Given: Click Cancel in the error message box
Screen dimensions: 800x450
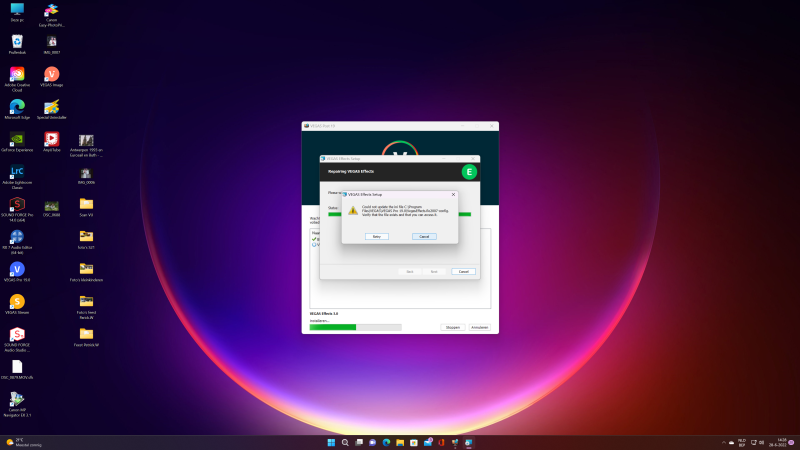Looking at the screenshot, I should (424, 236).
